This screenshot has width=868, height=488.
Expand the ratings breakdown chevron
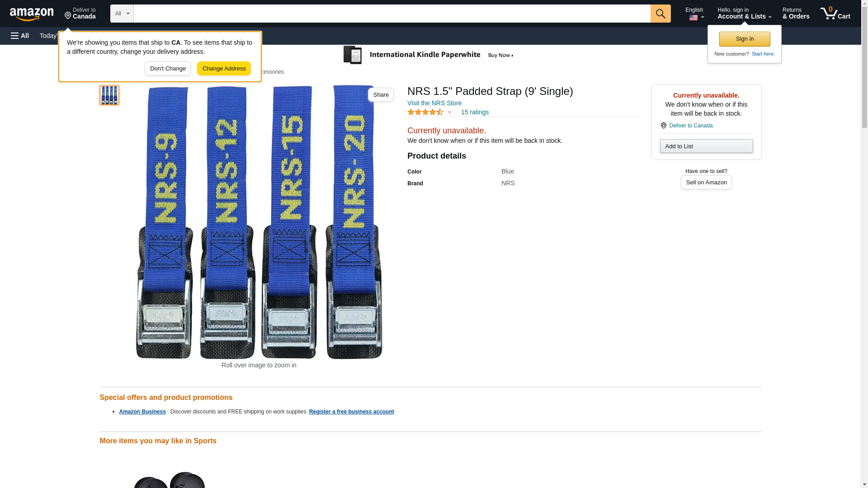tap(449, 112)
